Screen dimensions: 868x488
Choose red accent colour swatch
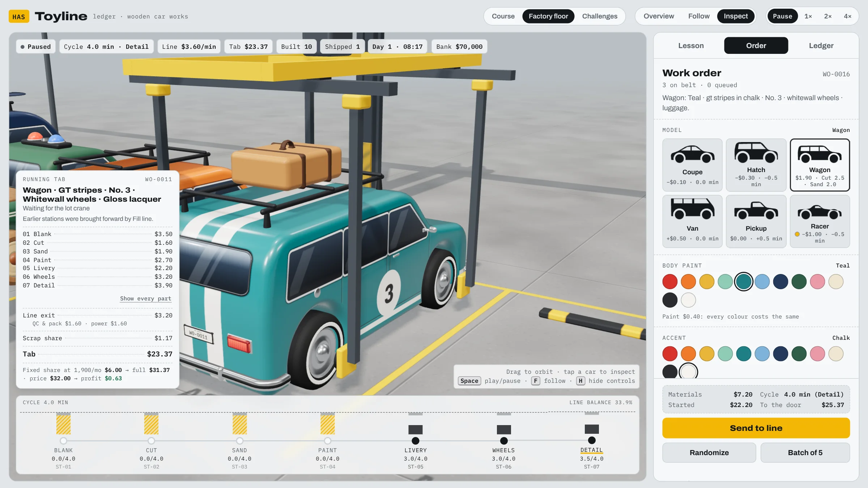pyautogui.click(x=670, y=354)
